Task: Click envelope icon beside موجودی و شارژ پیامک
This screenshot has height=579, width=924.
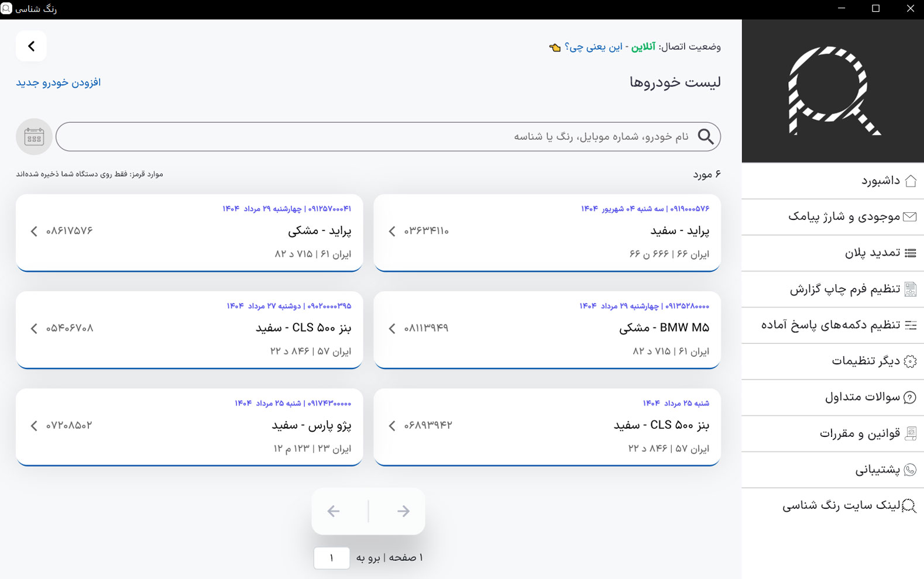Action: point(910,217)
